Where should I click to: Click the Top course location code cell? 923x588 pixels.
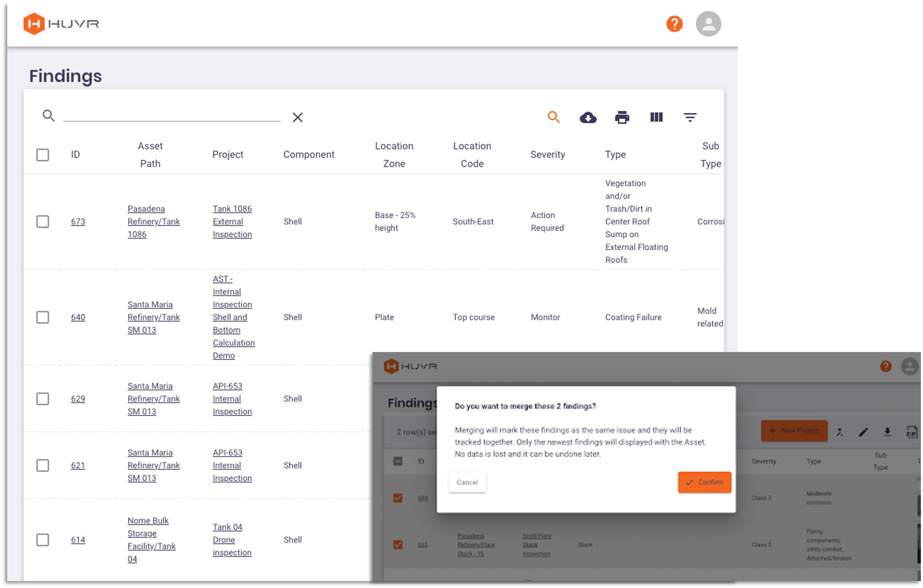tap(473, 317)
